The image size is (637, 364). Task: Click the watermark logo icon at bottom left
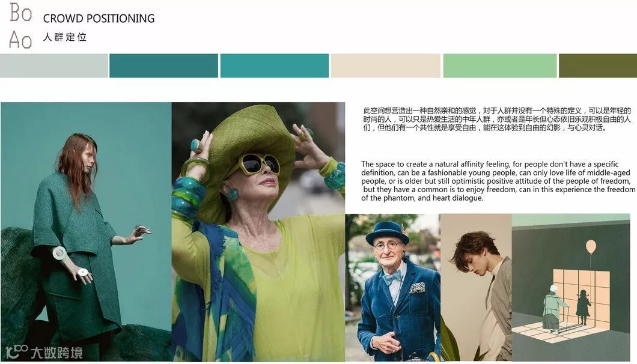[x=16, y=352]
